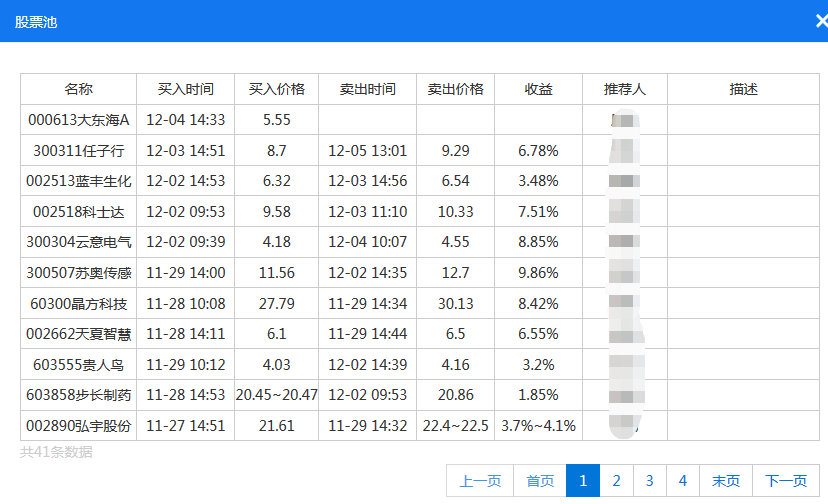Click the 7.51% return cell
The height and width of the screenshot is (504, 828).
[538, 211]
